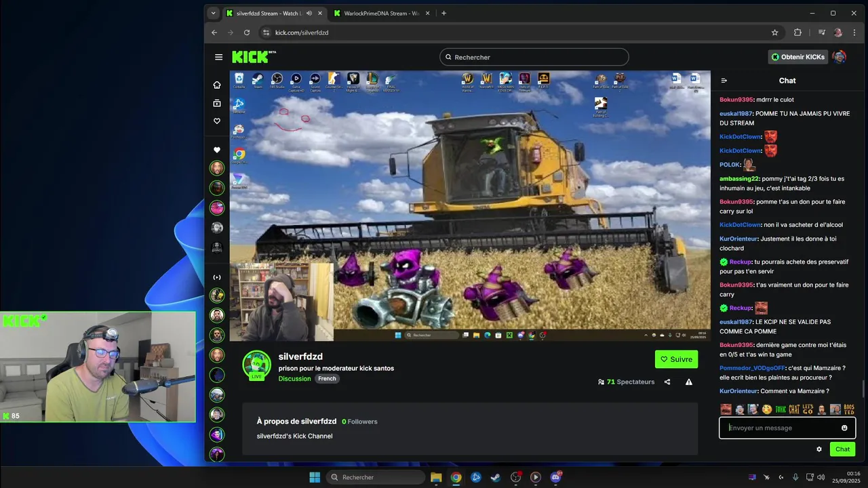
Task: Open the Discussion category link
Action: coord(294,378)
